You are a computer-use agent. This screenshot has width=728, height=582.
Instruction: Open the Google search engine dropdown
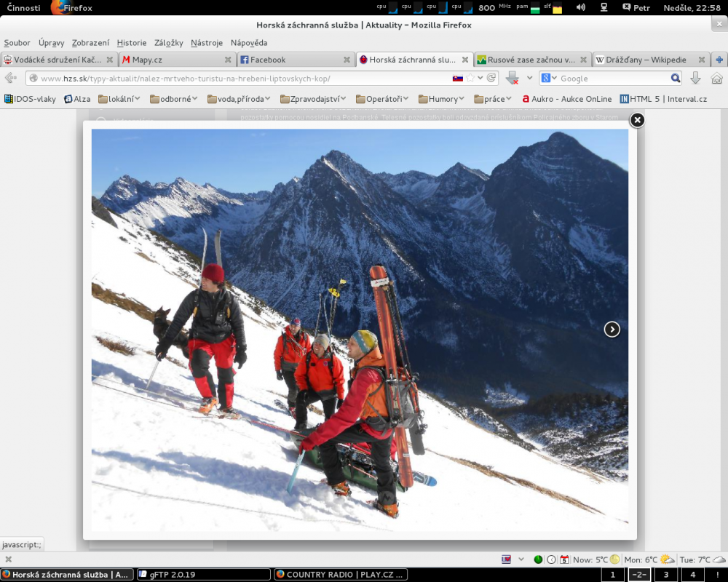pos(550,79)
